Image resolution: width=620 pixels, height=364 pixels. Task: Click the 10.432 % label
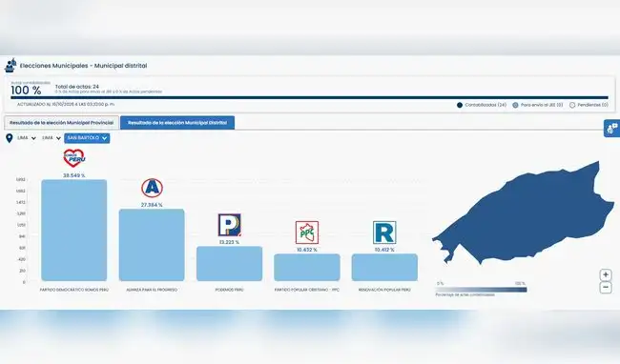click(307, 250)
